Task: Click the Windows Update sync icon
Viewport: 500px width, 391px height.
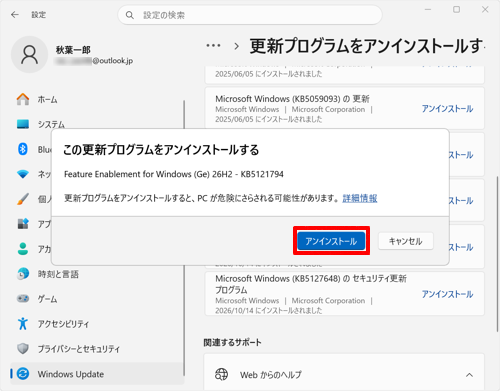Action: click(23, 374)
